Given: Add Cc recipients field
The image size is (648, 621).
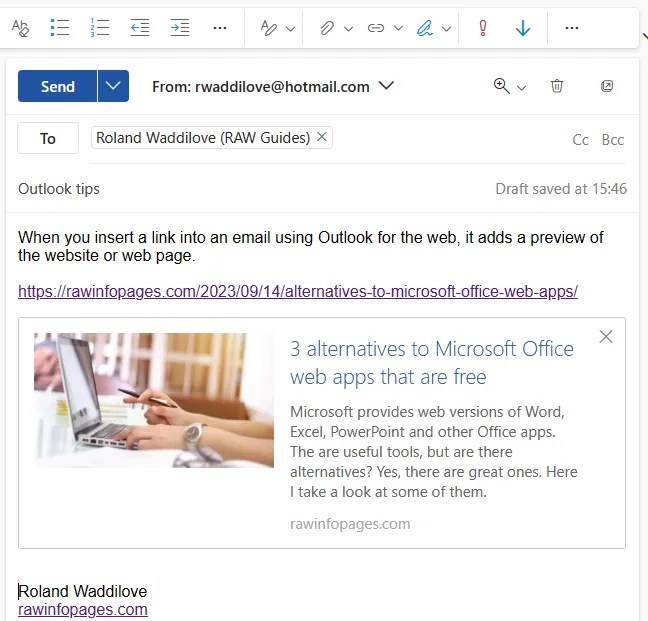Looking at the screenshot, I should [580, 140].
